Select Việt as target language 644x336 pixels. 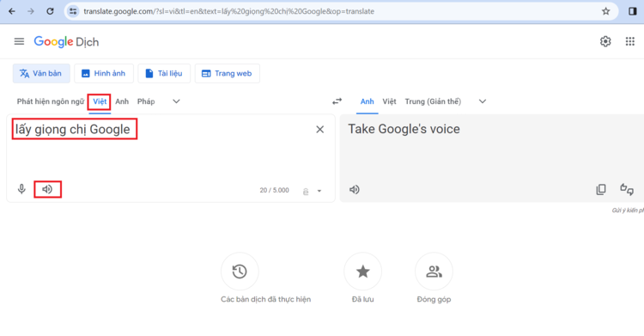pyautogui.click(x=389, y=101)
